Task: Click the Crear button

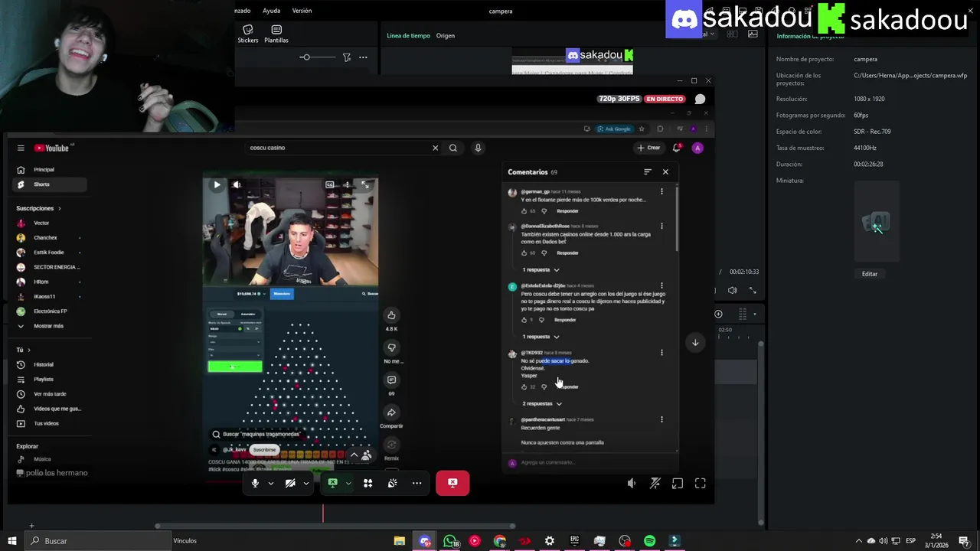Action: pos(648,148)
